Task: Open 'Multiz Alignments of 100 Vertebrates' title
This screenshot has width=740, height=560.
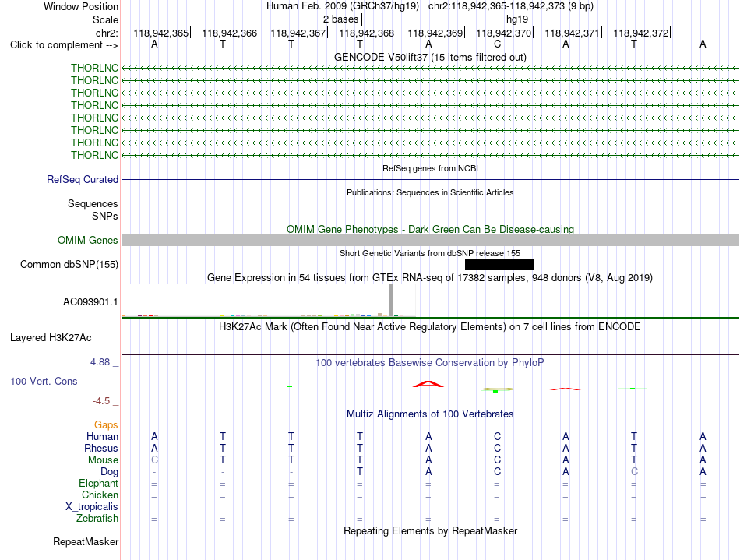Action: pos(430,414)
